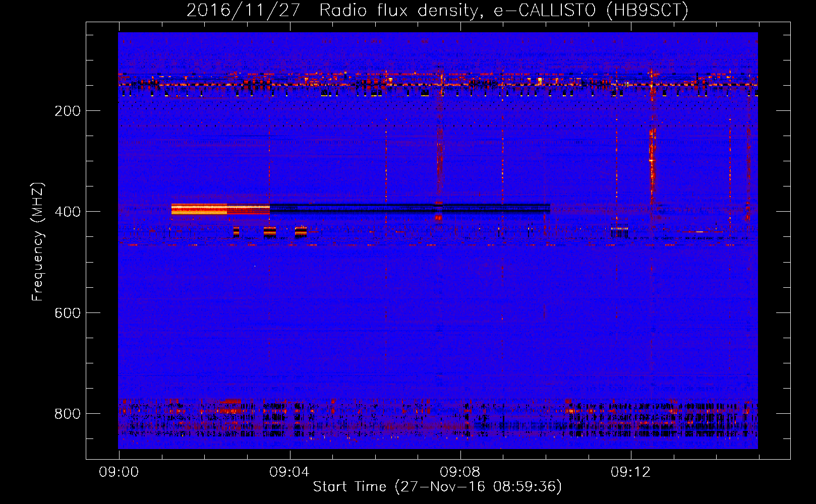Click the 600 frequency tick label
This screenshot has height=504, width=816.
68,313
